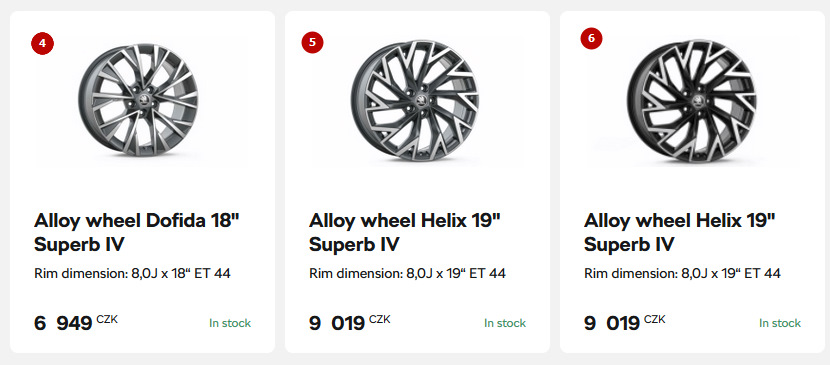Screen dimensions: 830x365
Task: Open the grey Helix wheel image in card 5
Action: (414, 101)
